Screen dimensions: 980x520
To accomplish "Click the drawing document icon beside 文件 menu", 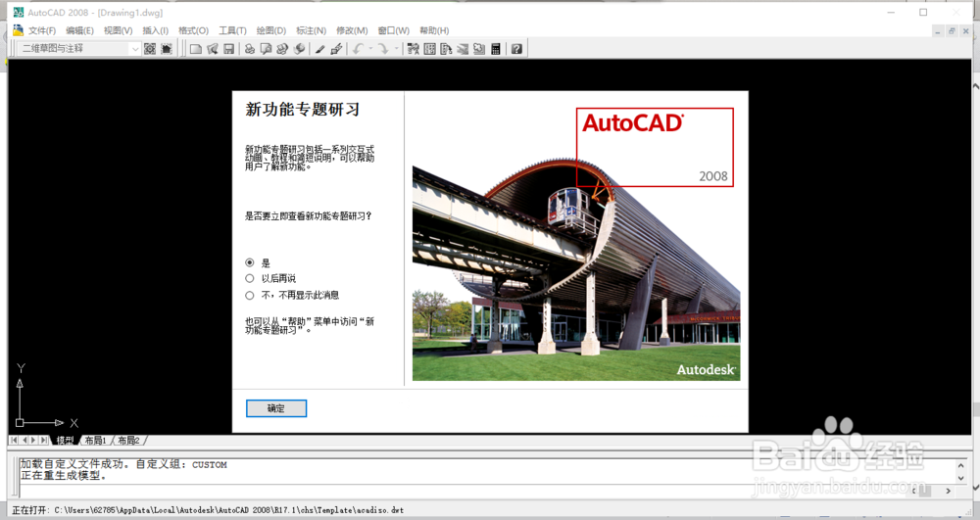I will point(18,30).
